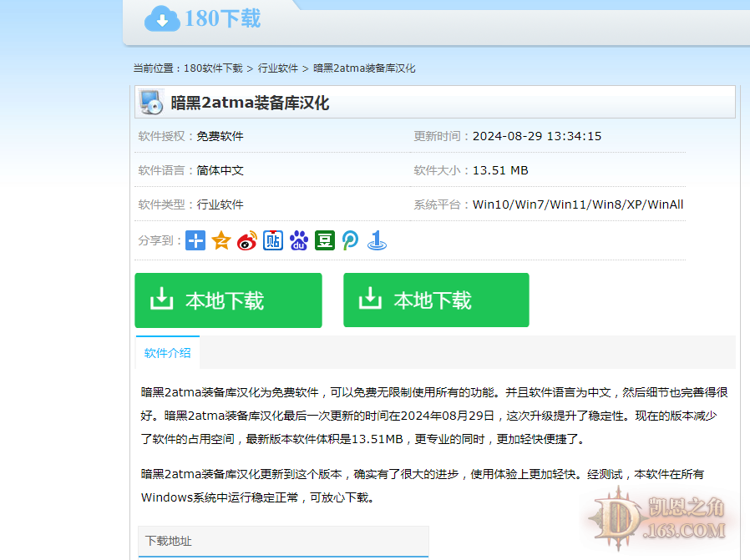Screen dimensions: 750x560
Task: Share to Baidu Tieba 贴 icon
Action: [273, 240]
